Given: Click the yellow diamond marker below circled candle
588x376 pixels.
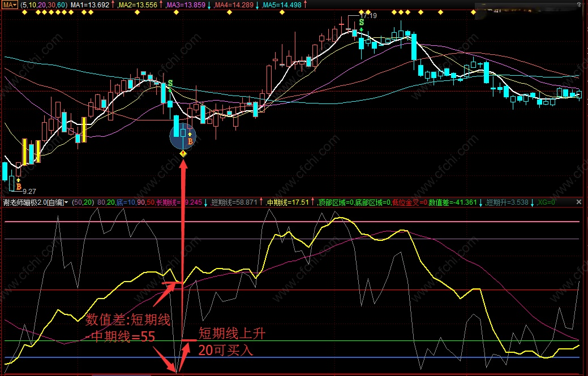Looking at the screenshot, I should [x=183, y=153].
